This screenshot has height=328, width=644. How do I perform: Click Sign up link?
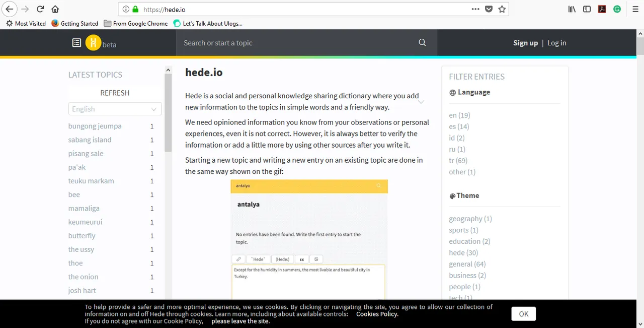coord(525,43)
